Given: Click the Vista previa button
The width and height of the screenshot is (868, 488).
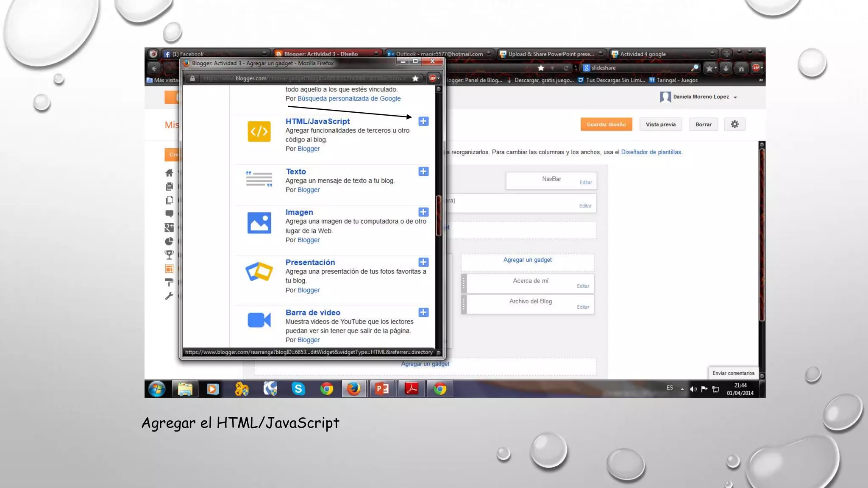Looking at the screenshot, I should [x=660, y=125].
